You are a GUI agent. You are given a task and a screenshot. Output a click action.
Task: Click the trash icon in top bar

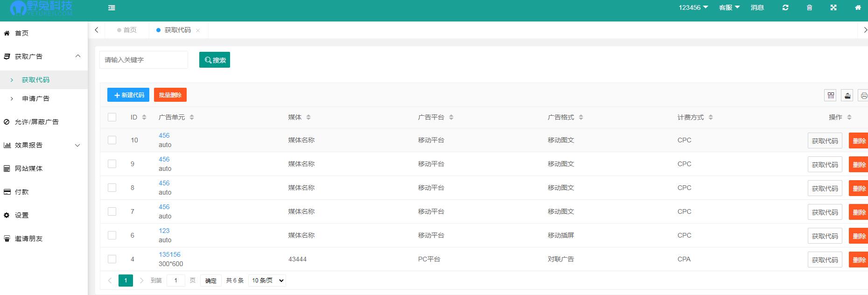[810, 7]
